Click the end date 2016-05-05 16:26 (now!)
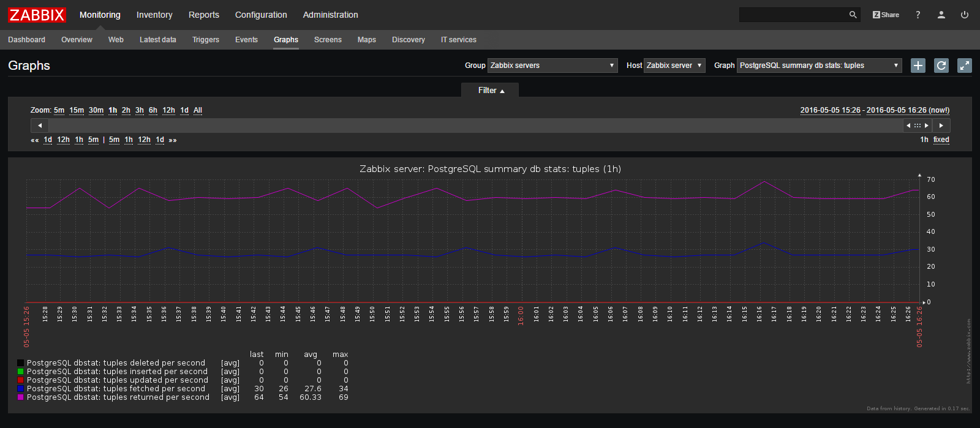The image size is (980, 428). [x=908, y=110]
